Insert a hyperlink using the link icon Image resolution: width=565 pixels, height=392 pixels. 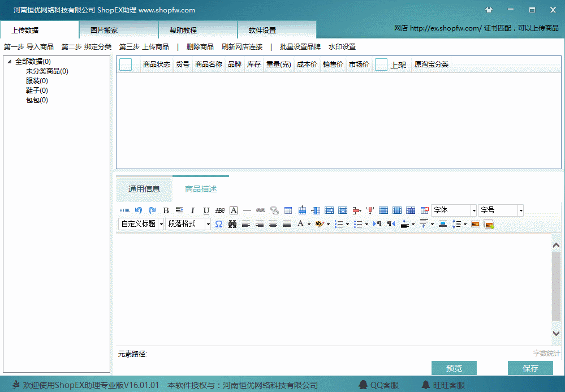260,210
